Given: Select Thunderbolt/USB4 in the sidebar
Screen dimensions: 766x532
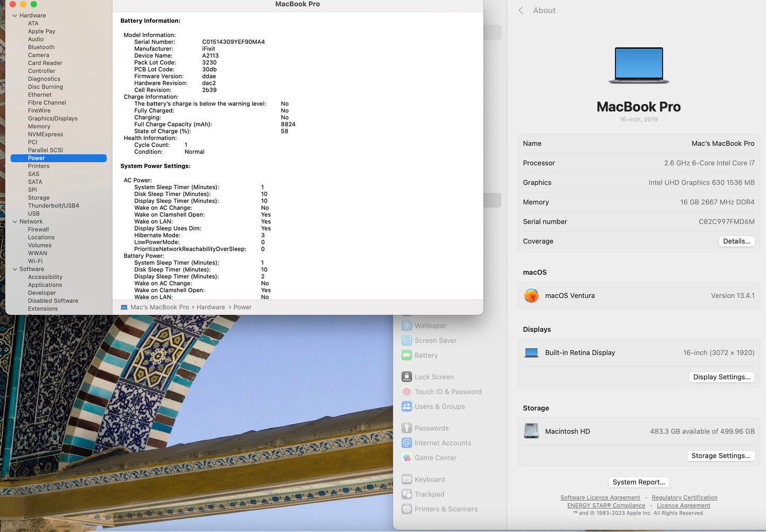Looking at the screenshot, I should [x=54, y=206].
